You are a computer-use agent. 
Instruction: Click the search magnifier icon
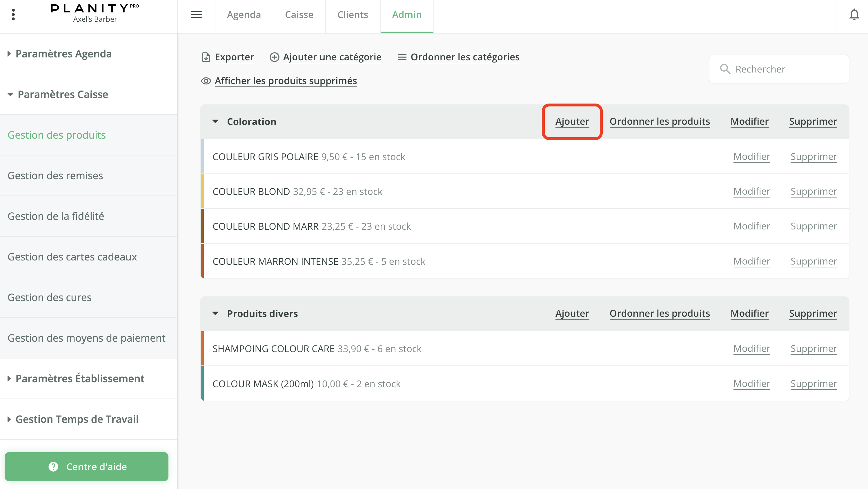click(x=725, y=69)
